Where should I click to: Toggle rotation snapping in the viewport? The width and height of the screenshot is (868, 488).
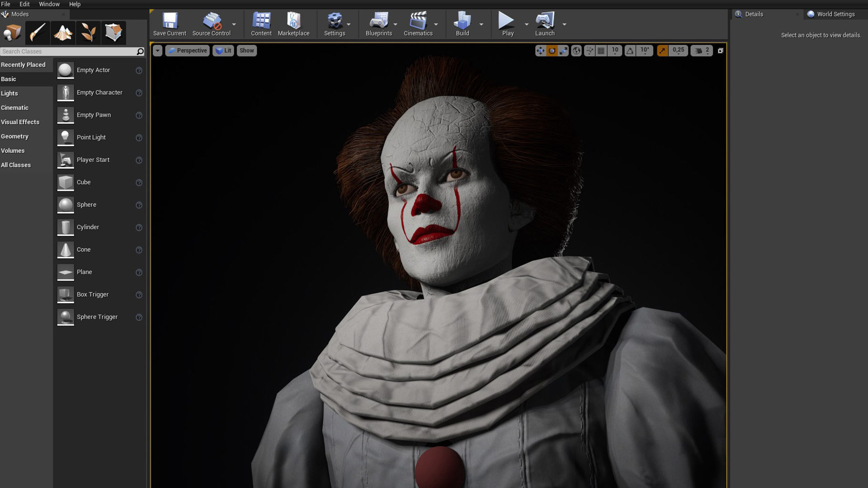click(630, 51)
